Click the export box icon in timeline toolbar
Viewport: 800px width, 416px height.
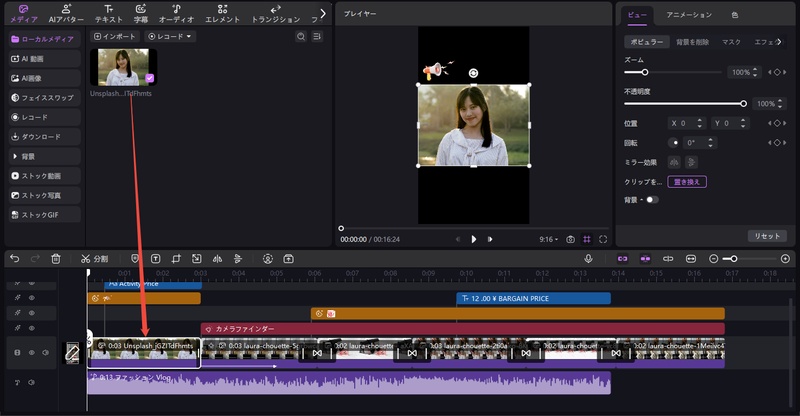point(288,259)
